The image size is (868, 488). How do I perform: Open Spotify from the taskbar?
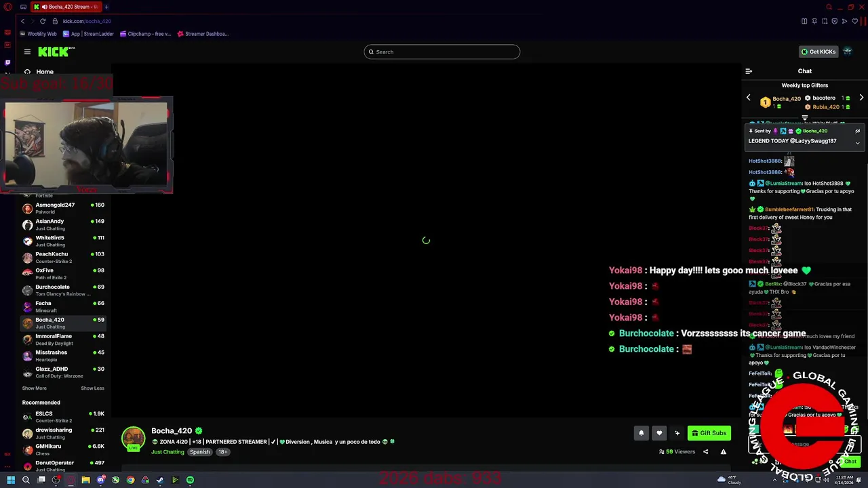pyautogui.click(x=190, y=480)
